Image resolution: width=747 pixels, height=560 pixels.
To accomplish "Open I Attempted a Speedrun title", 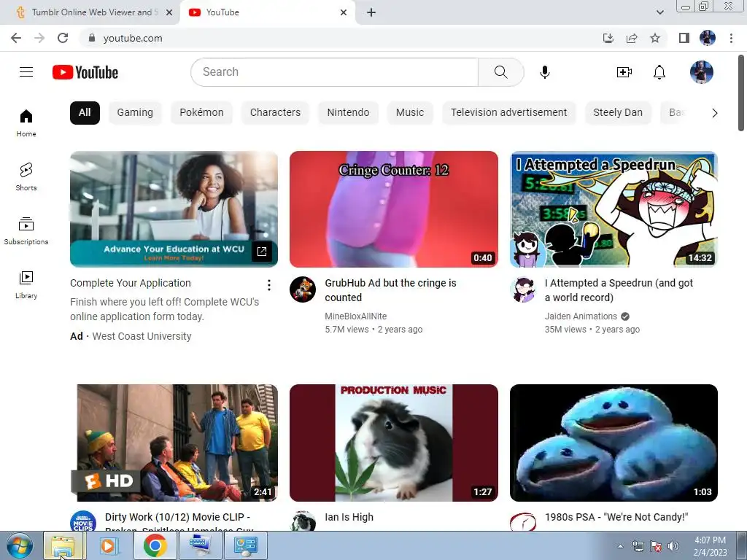I will [x=619, y=290].
